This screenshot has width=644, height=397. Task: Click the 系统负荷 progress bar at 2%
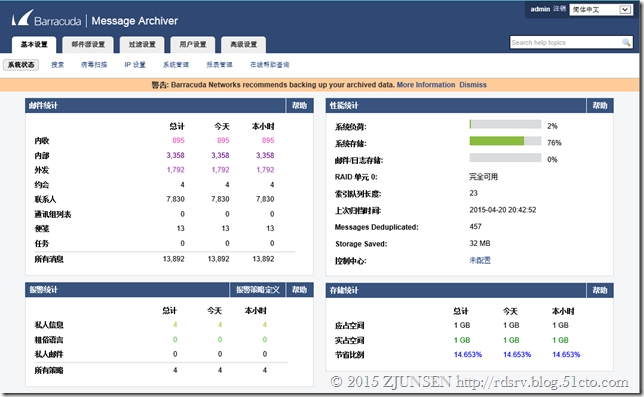(x=505, y=124)
